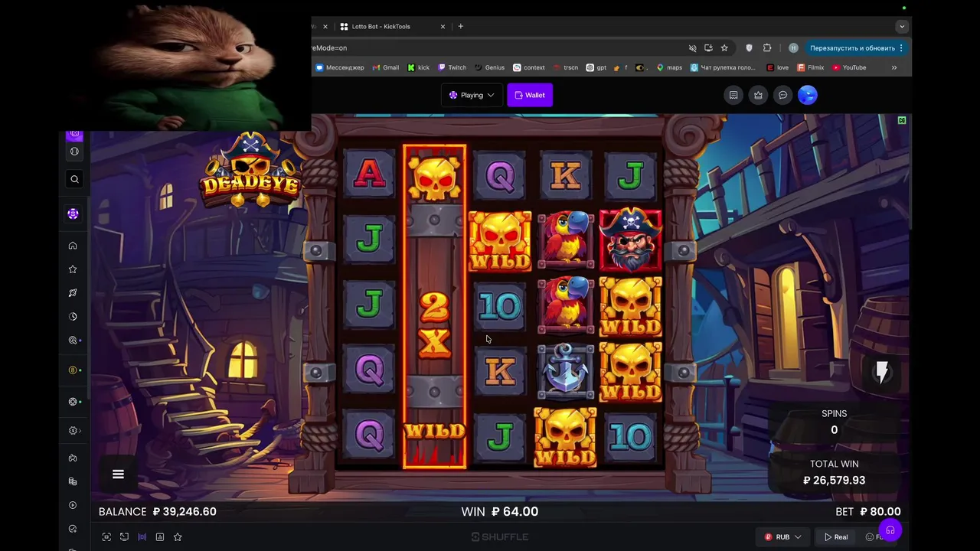Open live stats chart icon below game
980x551 pixels.
pyautogui.click(x=160, y=537)
